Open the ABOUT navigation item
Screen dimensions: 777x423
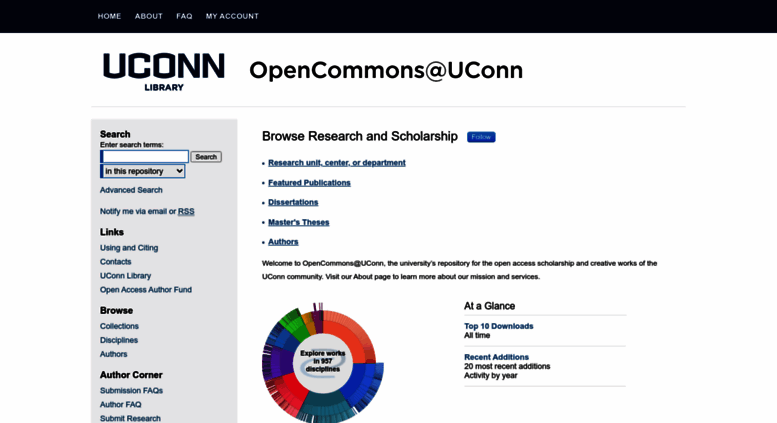click(x=149, y=16)
